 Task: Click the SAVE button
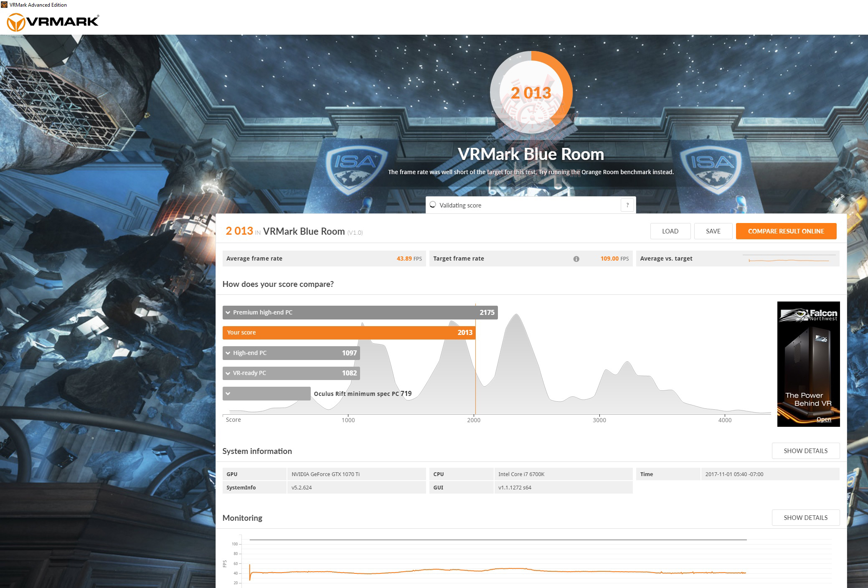point(713,231)
